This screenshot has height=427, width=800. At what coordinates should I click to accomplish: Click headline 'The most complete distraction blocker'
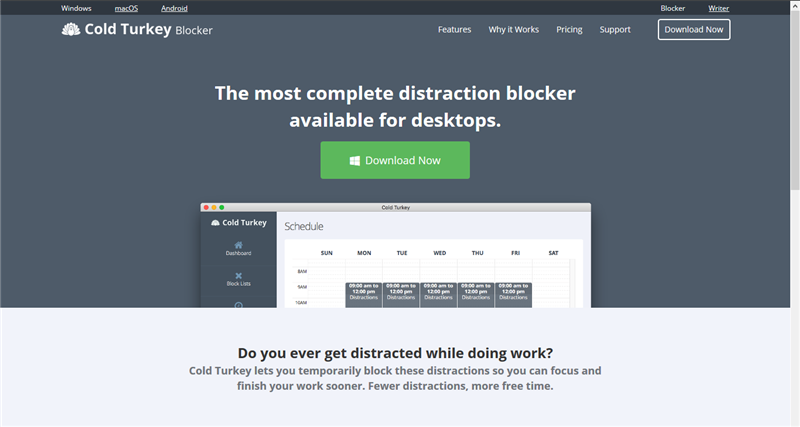point(395,93)
